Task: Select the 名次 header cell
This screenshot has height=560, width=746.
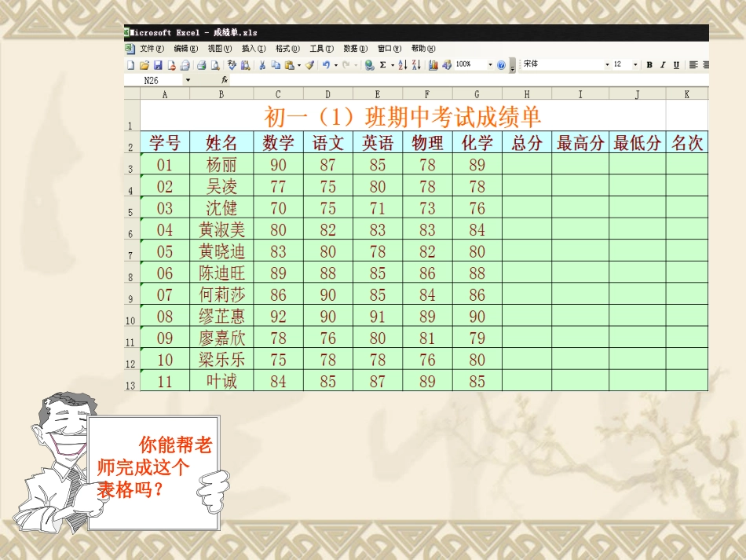Action: (686, 142)
